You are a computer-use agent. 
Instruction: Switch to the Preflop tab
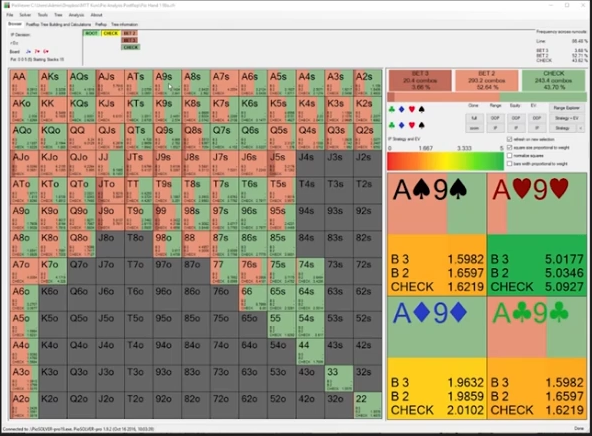click(101, 24)
